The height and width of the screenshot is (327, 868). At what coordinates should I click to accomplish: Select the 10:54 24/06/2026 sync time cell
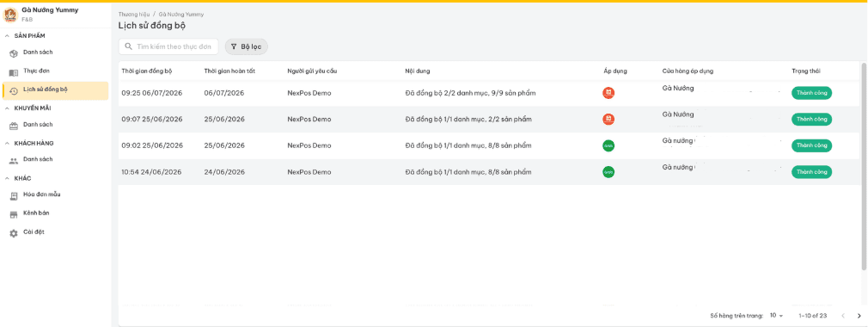pyautogui.click(x=151, y=172)
